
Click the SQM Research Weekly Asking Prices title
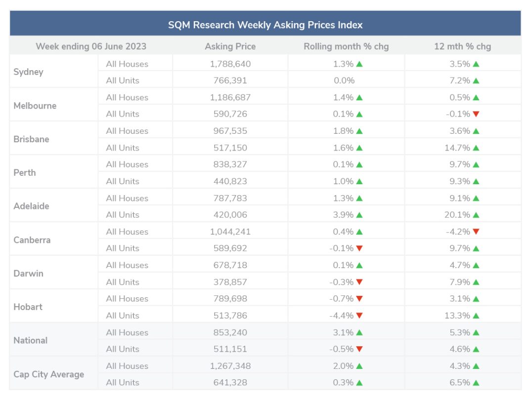click(266, 25)
